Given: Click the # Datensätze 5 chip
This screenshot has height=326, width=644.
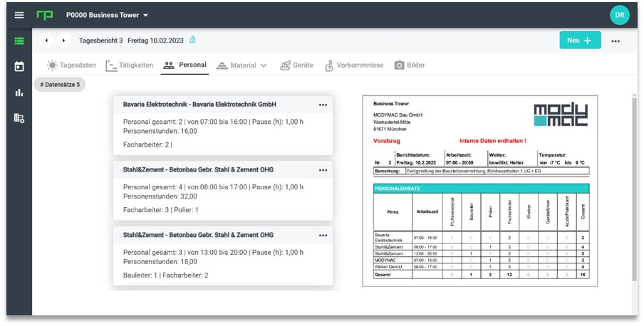Looking at the screenshot, I should pos(60,85).
